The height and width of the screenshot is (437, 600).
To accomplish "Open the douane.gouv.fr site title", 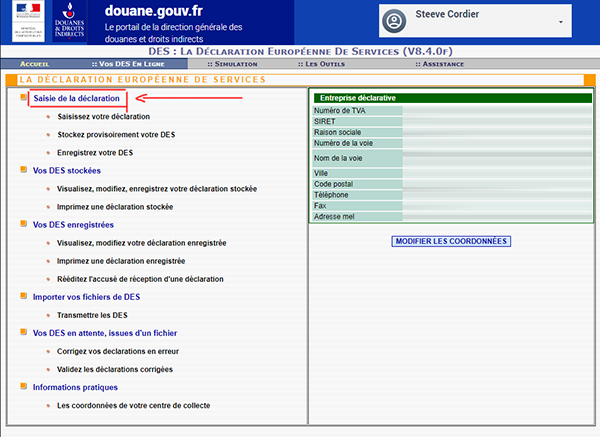I will [x=153, y=11].
